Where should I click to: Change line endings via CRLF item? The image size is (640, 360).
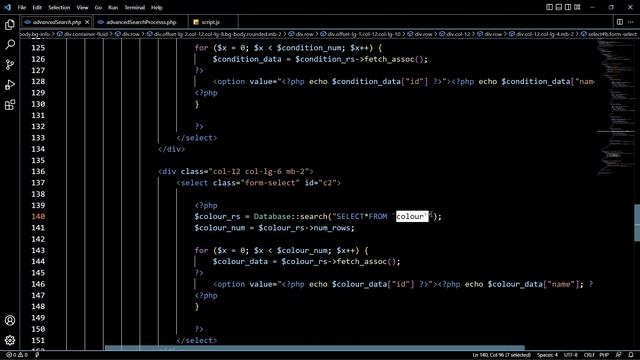click(589, 355)
